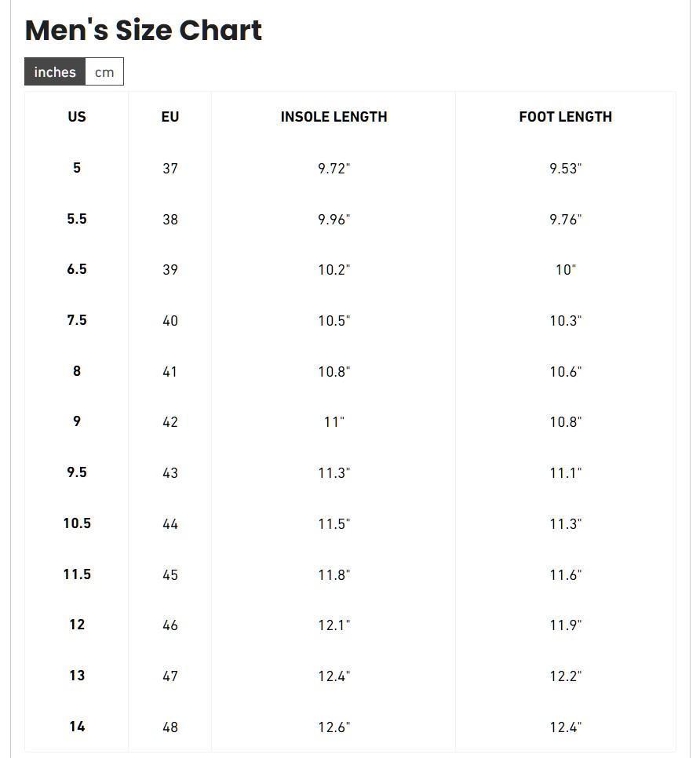The height and width of the screenshot is (758, 700).
Task: Select US size 11.5 cell
Action: click(x=77, y=574)
